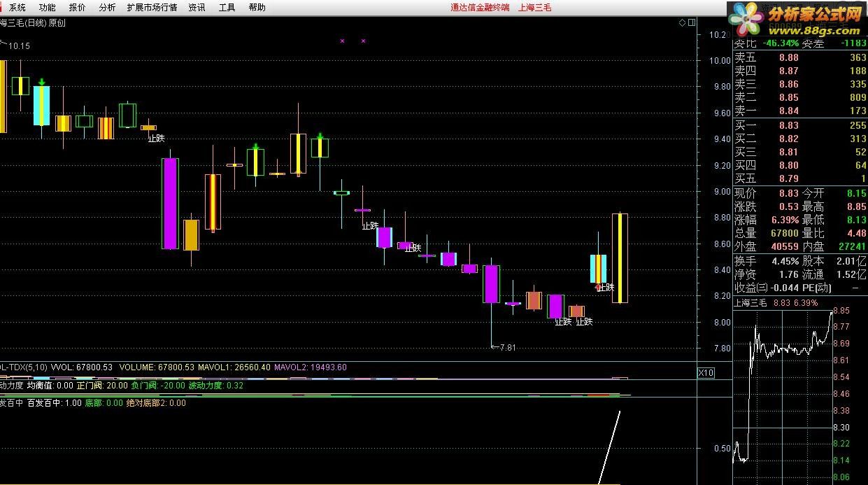Click the 最低 8.13 value
The width and height of the screenshot is (868, 485).
[856, 220]
